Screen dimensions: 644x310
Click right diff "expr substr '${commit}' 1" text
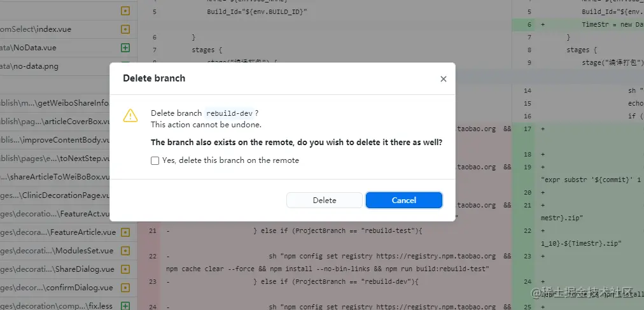(591, 180)
